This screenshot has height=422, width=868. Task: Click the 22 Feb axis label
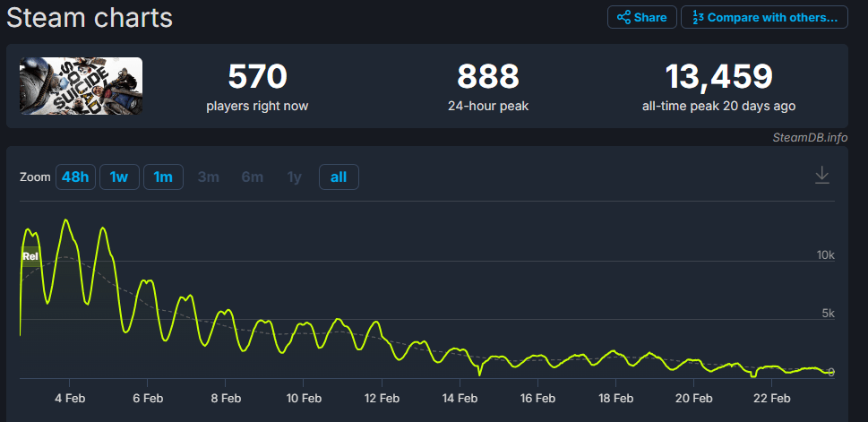click(x=771, y=398)
